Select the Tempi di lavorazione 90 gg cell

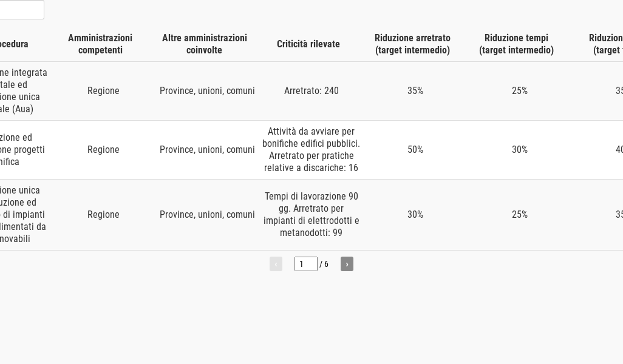click(311, 214)
